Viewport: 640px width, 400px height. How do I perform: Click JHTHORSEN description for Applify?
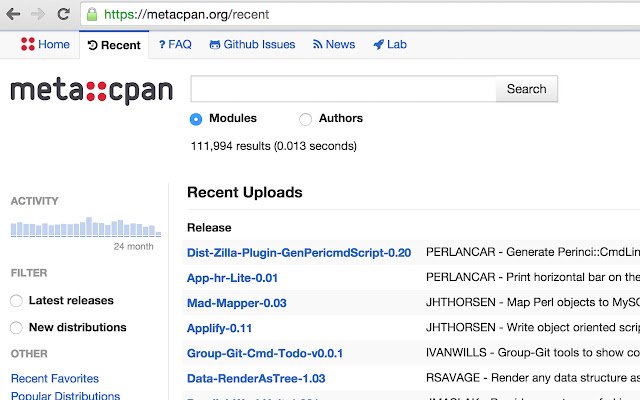tap(533, 327)
